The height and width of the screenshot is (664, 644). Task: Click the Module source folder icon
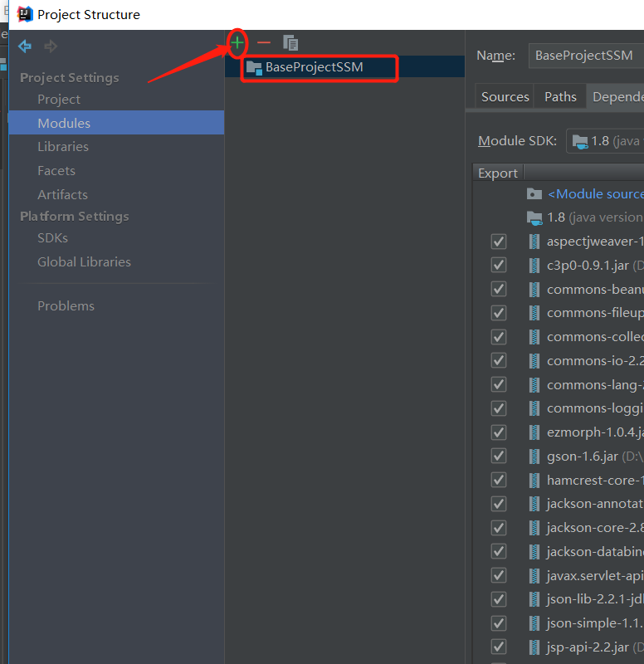534,194
